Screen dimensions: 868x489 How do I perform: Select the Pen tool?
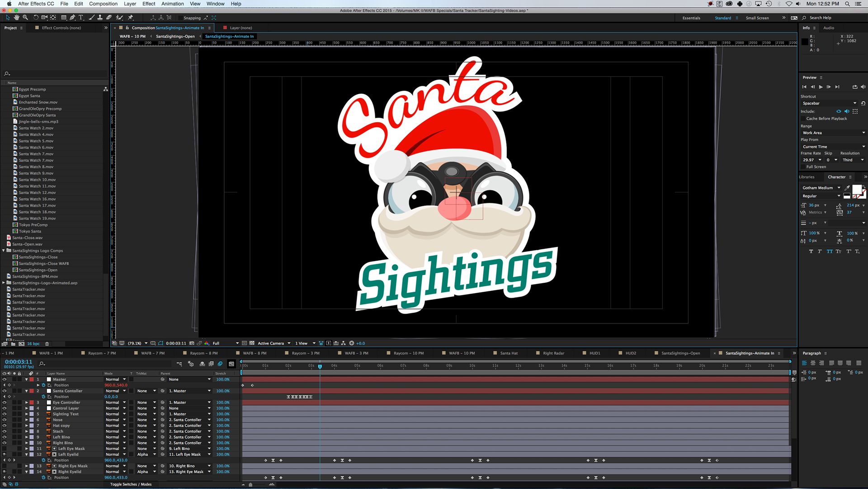(72, 18)
